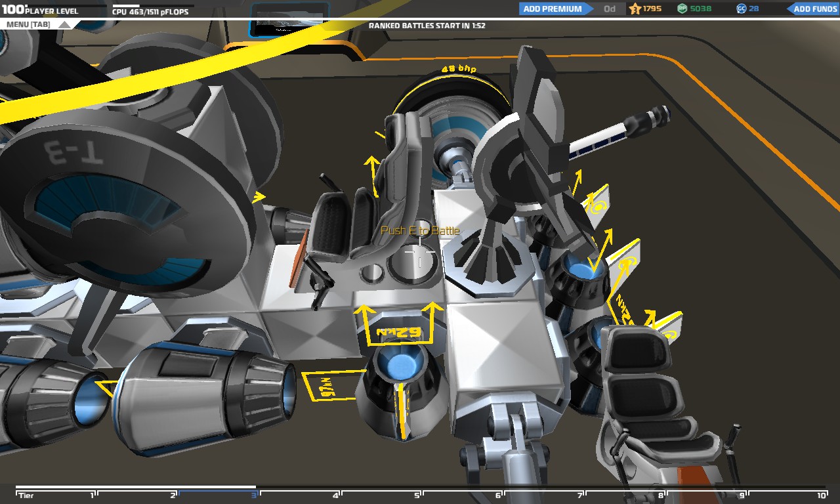This screenshot has height=504, width=840.
Task: Click the Push E to Battle prompt
Action: click(420, 231)
